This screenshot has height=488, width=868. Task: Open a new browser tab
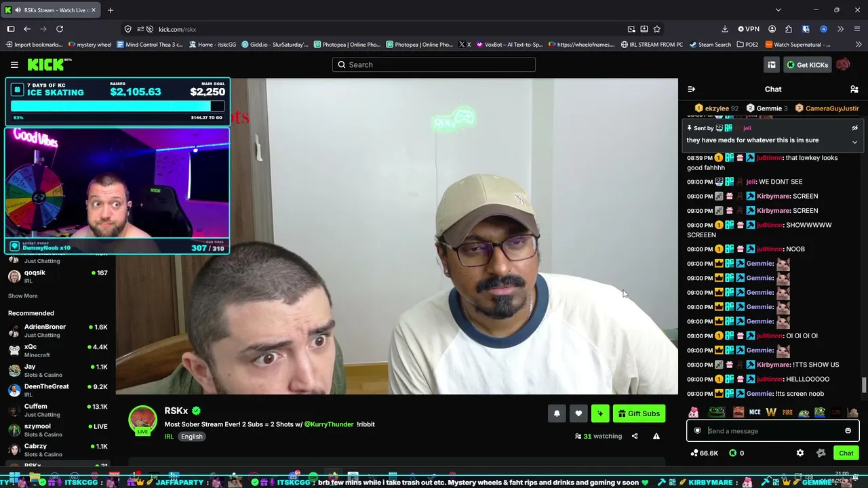tap(111, 10)
